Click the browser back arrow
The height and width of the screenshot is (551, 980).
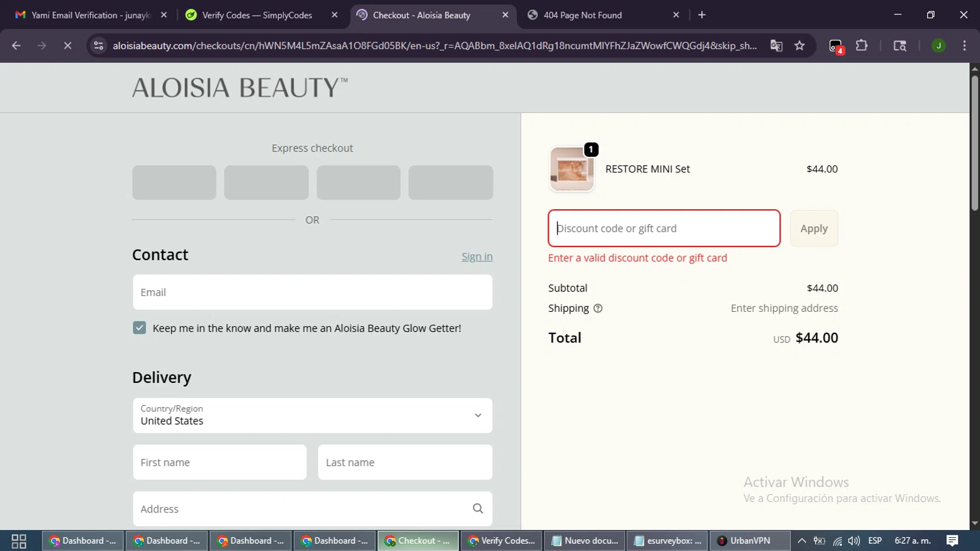coord(16,46)
